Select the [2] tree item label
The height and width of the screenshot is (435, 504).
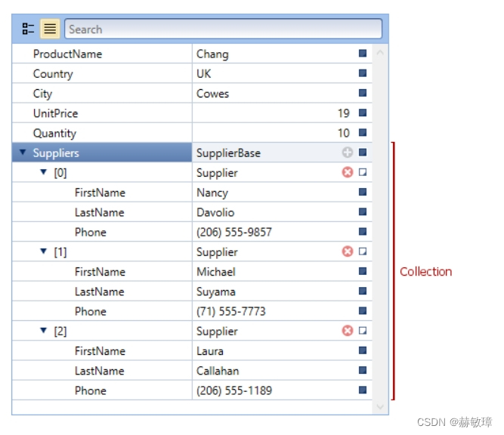[60, 332]
